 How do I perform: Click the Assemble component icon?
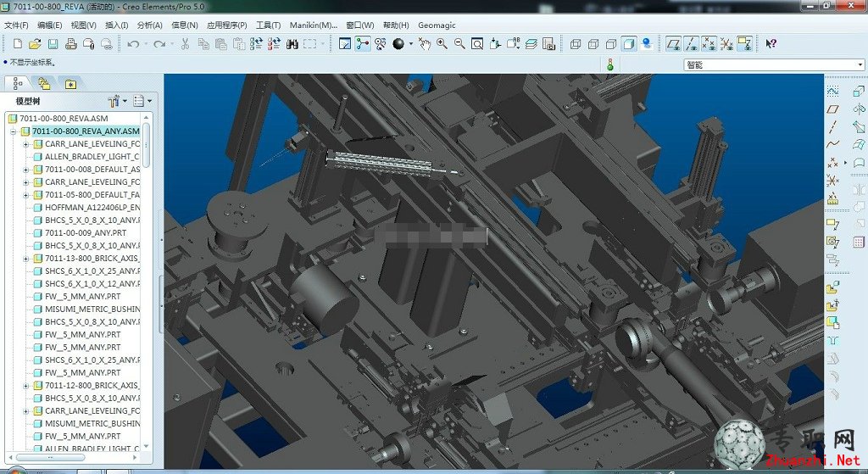[x=832, y=287]
